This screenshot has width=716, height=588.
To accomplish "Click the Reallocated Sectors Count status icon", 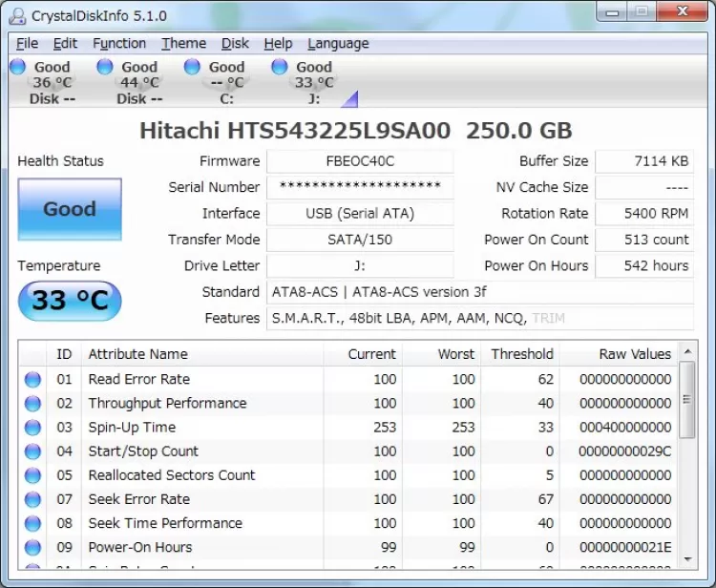I will (33, 475).
